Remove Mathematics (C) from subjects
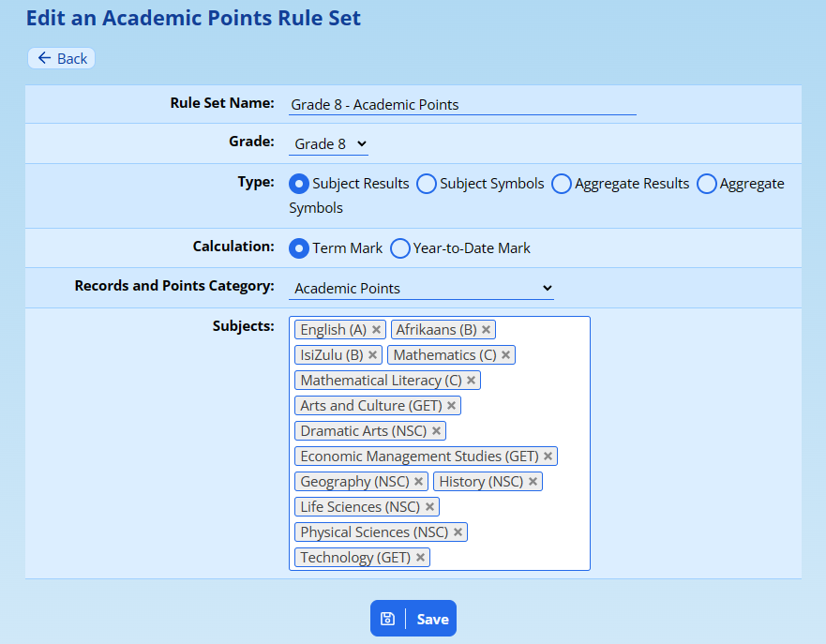The height and width of the screenshot is (644, 826). coord(505,355)
